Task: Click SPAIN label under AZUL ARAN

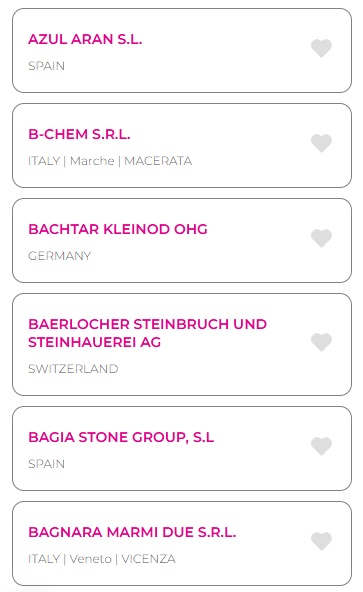Action: 46,66
